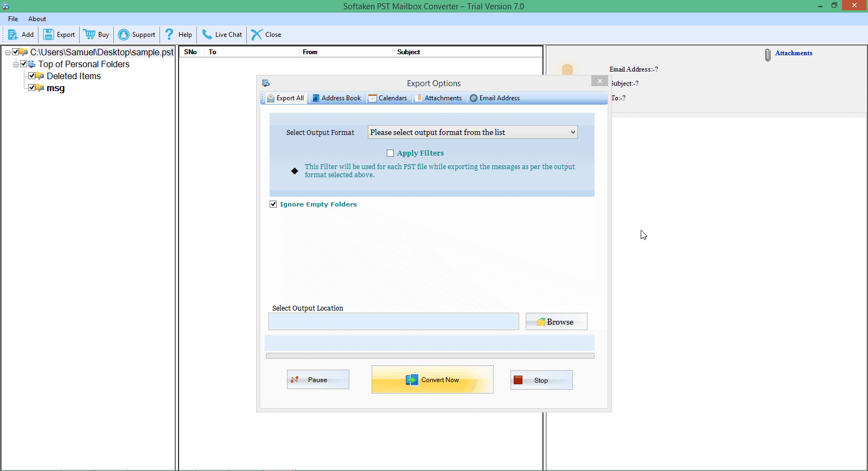
Task: Toggle the sample.pst root checkbox
Action: click(x=16, y=52)
